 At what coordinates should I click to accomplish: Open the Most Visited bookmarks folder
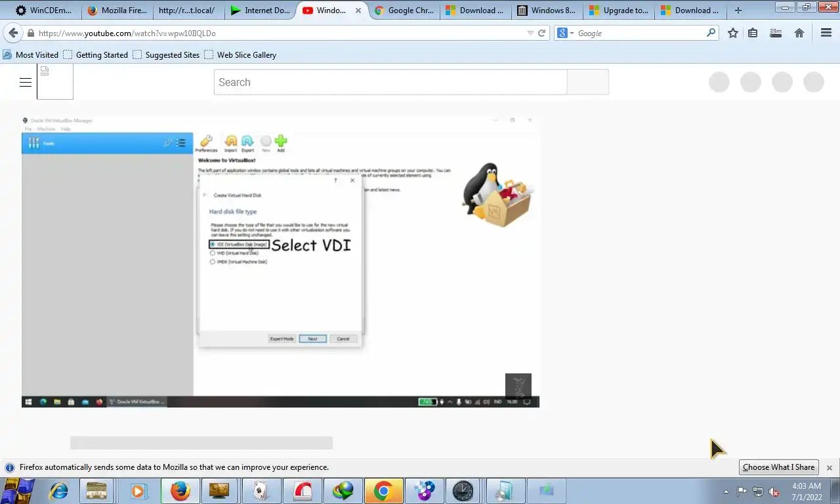[31, 54]
